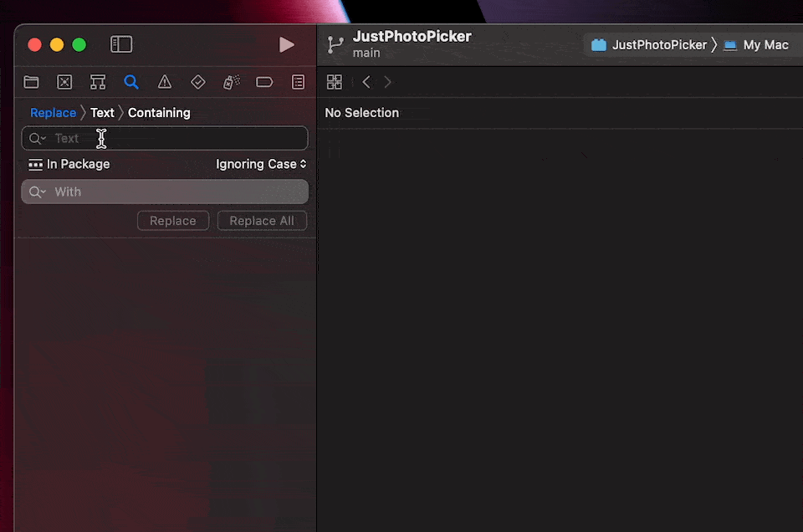The width and height of the screenshot is (803, 532).
Task: Open the Test navigator diamond tab
Action: click(198, 82)
